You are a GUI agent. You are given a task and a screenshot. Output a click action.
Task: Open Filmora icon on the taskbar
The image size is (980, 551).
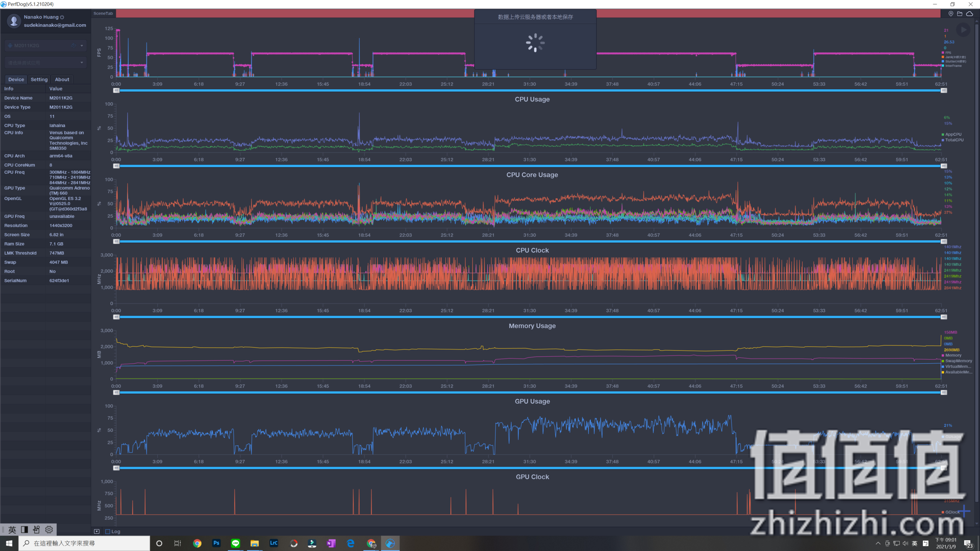312,543
